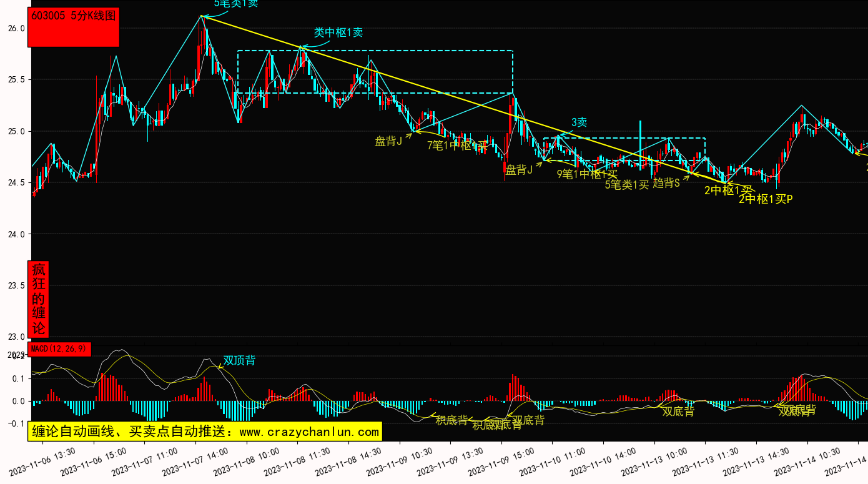This screenshot has width=868, height=484.
Task: Select the 2023-11-09 15:00 time label
Action: [501, 462]
